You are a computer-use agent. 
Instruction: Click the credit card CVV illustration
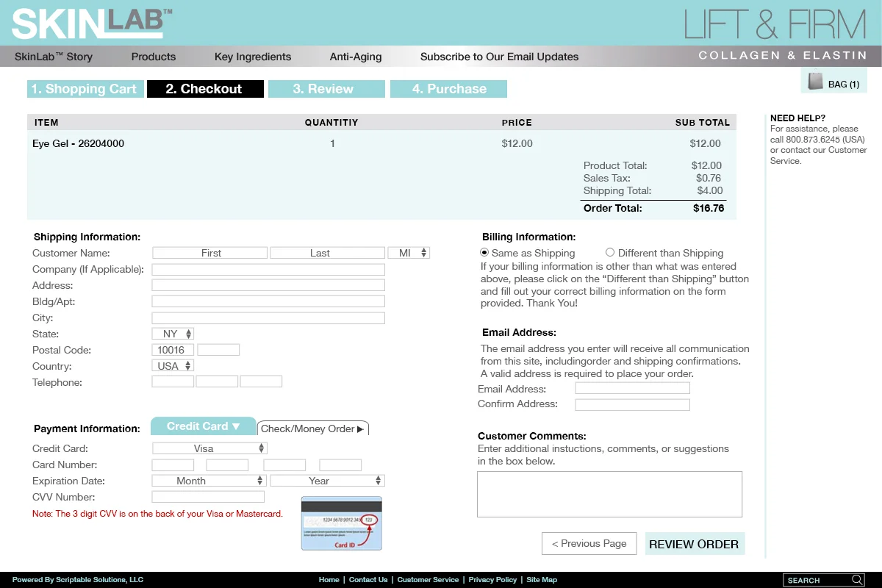[341, 522]
